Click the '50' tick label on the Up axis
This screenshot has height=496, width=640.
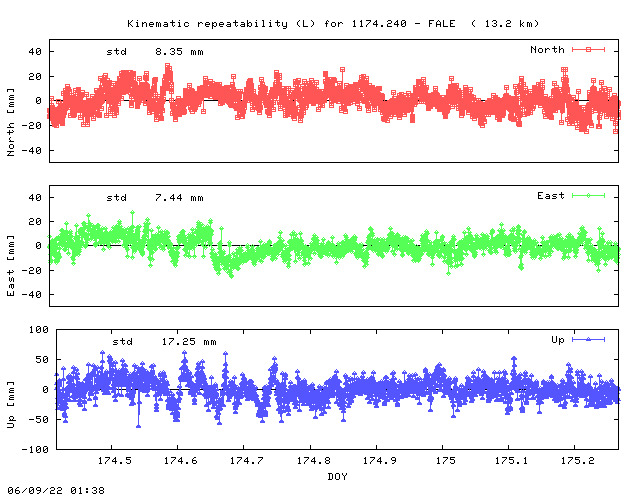pyautogui.click(x=42, y=360)
